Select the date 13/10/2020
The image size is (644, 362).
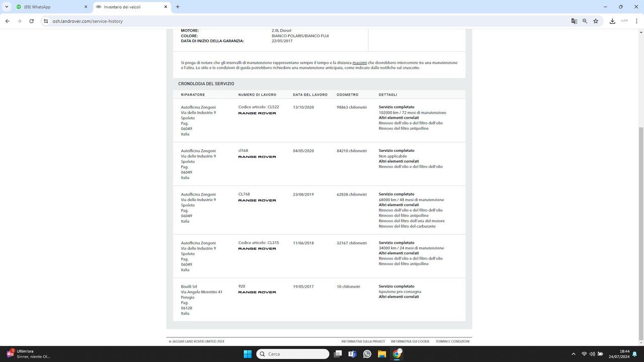coord(303,107)
